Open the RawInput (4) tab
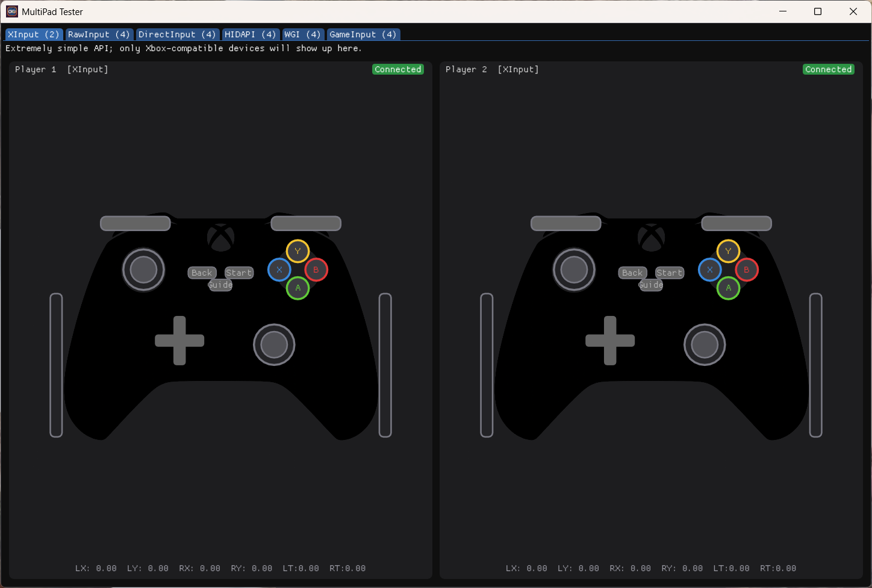 pyautogui.click(x=99, y=34)
